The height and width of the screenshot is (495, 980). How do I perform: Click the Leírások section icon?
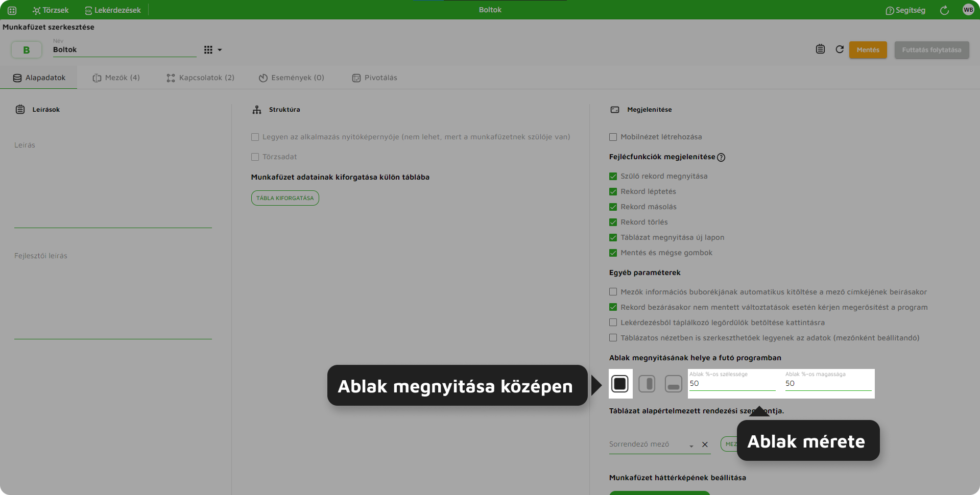[x=20, y=109]
